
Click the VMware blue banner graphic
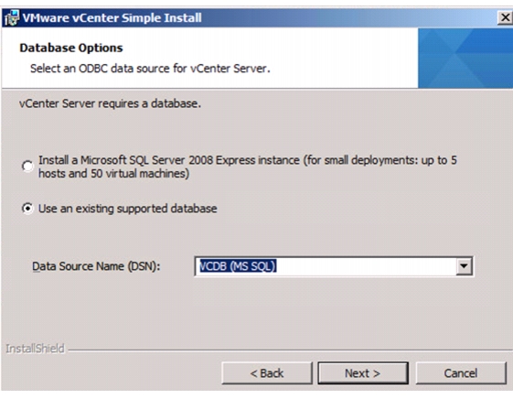pyautogui.click(x=465, y=59)
